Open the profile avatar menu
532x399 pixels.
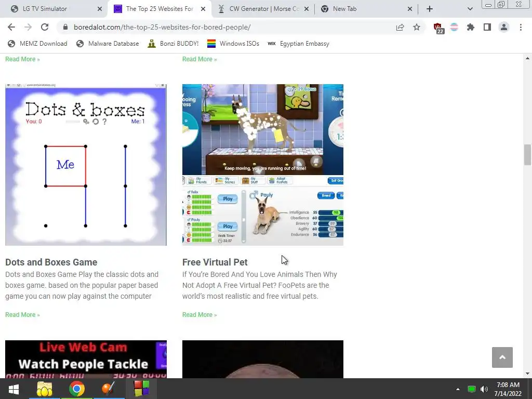tap(504, 27)
